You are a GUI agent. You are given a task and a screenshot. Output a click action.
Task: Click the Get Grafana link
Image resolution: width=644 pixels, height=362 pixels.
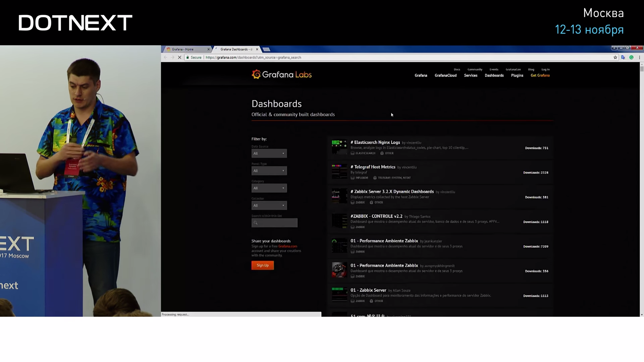pos(540,75)
